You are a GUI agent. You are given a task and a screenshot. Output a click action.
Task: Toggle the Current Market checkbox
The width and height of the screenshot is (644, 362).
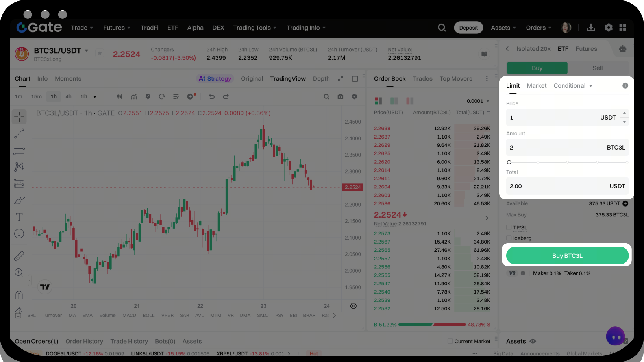coord(450,341)
